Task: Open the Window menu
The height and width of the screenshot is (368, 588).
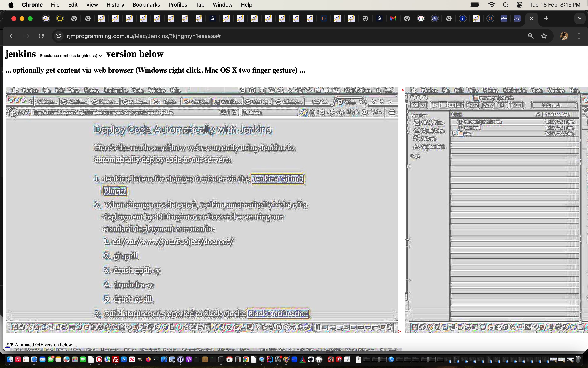Action: tap(222, 5)
